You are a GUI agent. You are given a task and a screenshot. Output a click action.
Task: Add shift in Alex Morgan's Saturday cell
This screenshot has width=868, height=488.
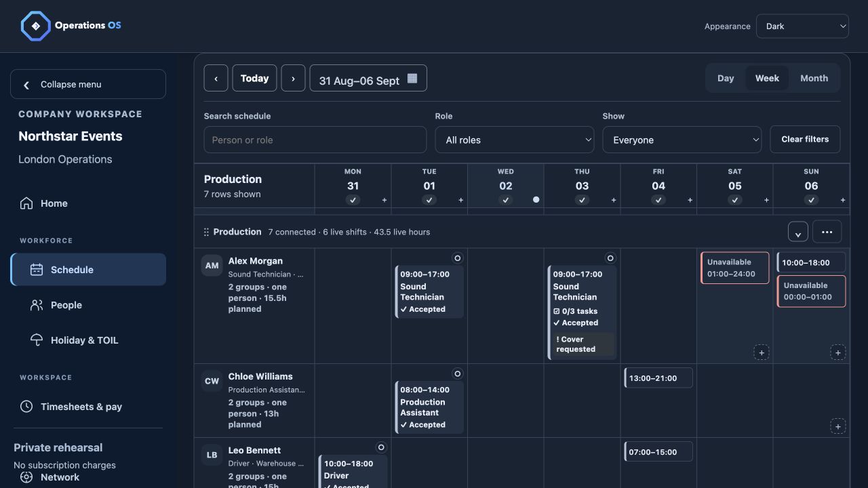coord(762,352)
